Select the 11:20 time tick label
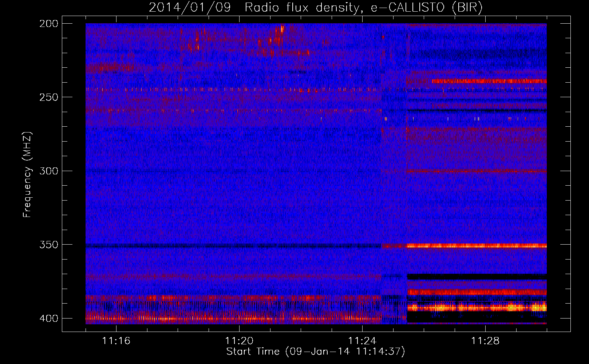 (239, 341)
